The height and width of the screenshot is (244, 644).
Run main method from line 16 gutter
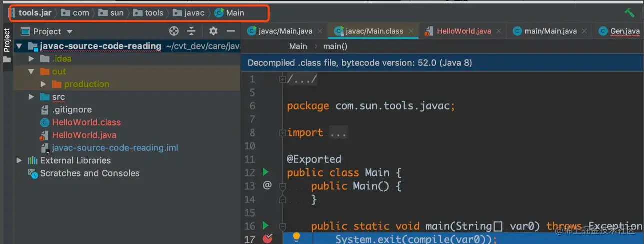pyautogui.click(x=265, y=226)
